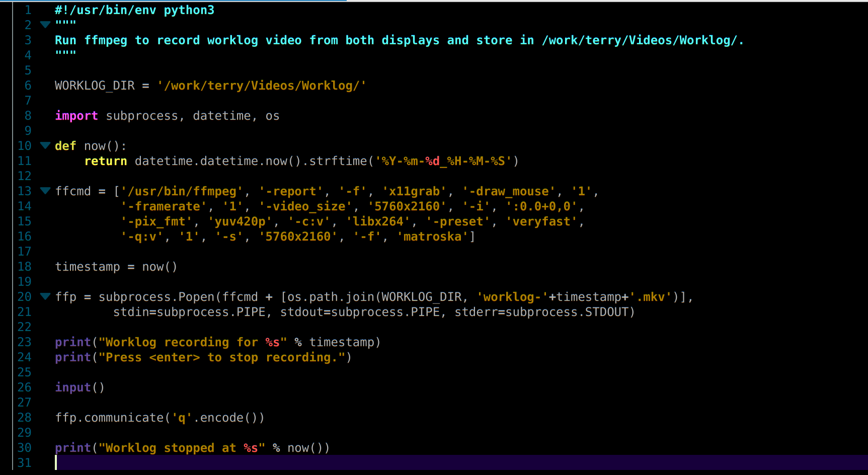Viewport: 868px width, 475px height.
Task: Click the 'x11grab' string in ffcmd
Action: coord(415,191)
